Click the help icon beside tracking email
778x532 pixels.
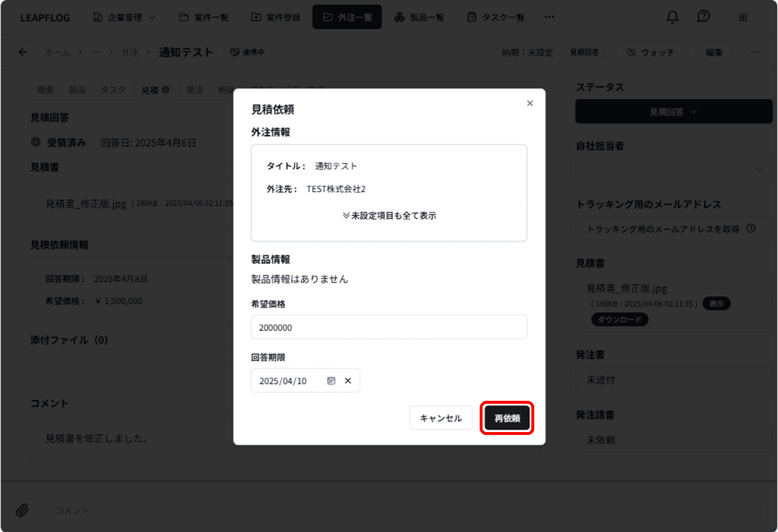[x=751, y=228]
